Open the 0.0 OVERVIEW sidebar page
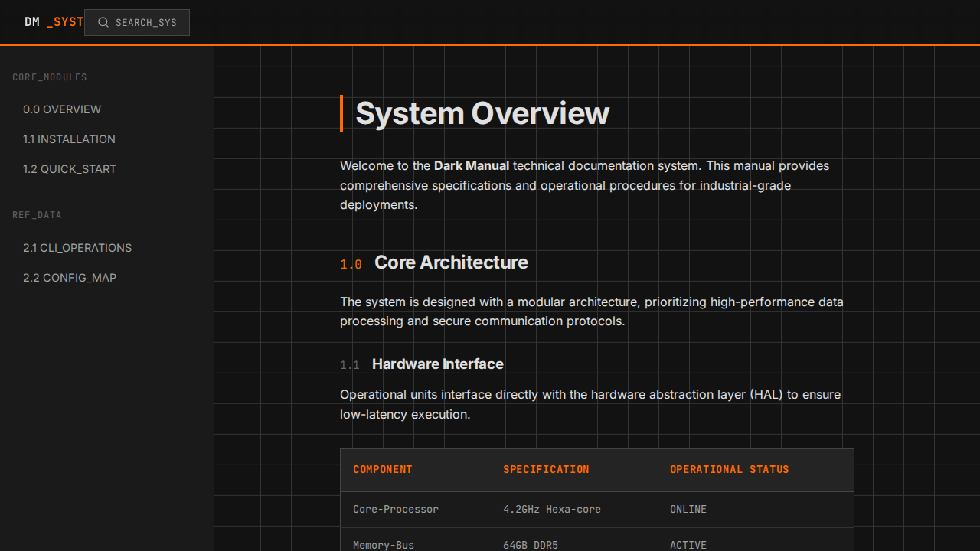 click(62, 109)
